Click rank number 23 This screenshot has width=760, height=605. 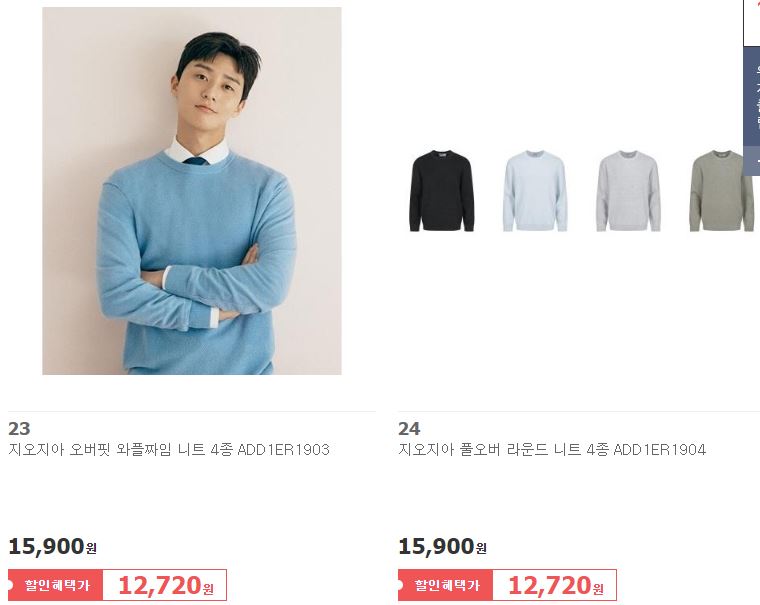coord(19,429)
